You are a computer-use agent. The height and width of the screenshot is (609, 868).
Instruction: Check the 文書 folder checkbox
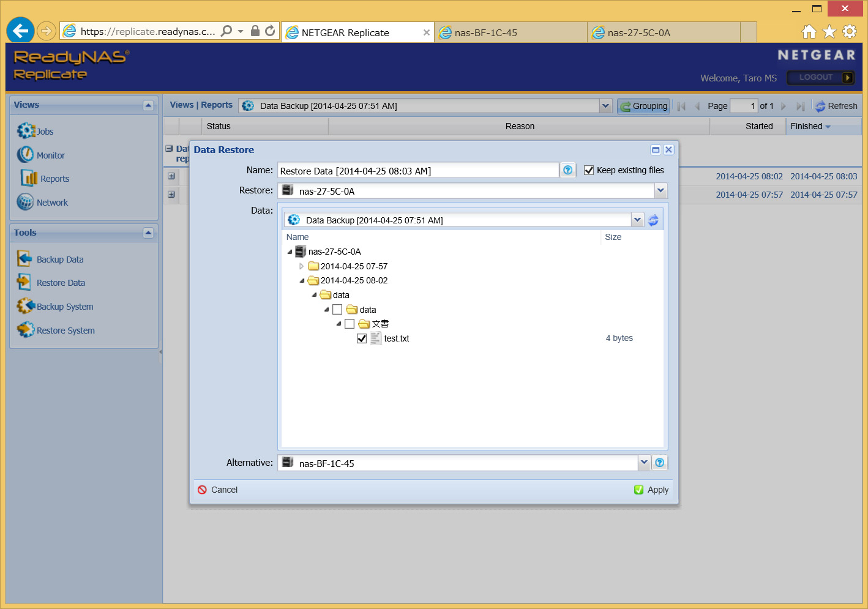[x=350, y=324]
